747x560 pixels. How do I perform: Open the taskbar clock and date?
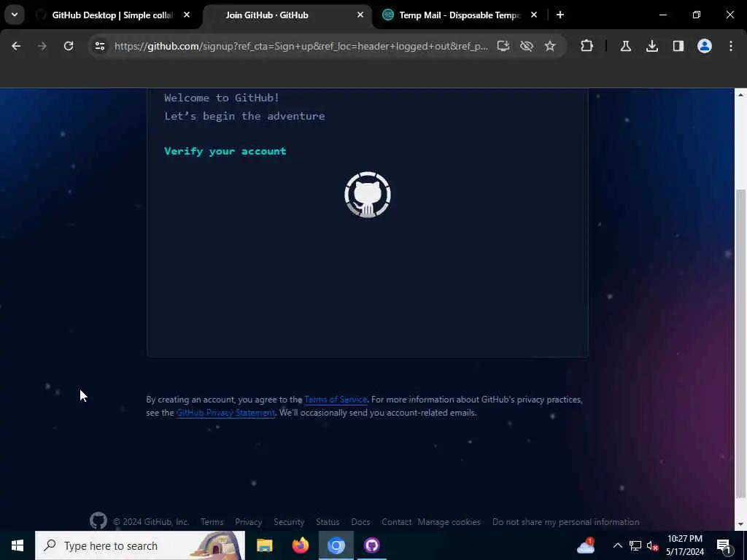coord(685,545)
